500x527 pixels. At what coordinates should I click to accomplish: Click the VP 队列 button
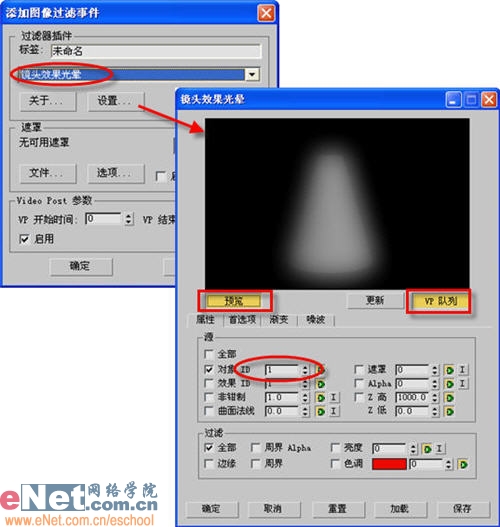click(440, 301)
